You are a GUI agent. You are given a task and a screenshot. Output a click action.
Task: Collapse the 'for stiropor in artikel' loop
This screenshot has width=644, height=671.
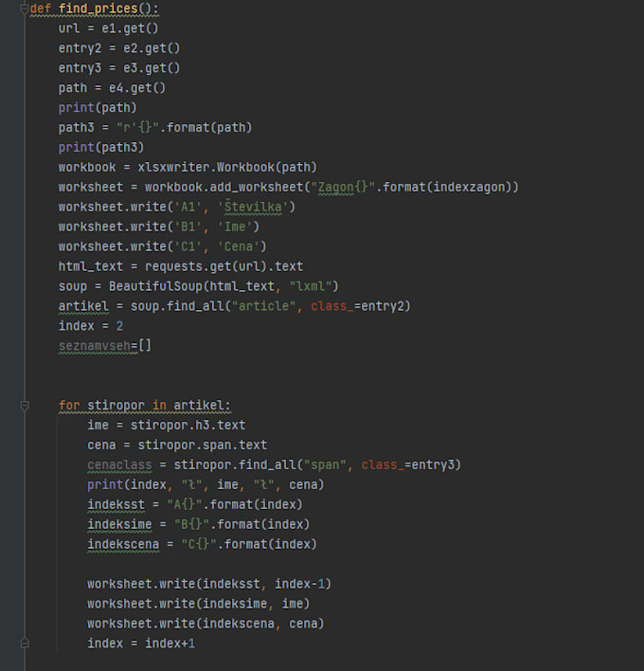25,406
